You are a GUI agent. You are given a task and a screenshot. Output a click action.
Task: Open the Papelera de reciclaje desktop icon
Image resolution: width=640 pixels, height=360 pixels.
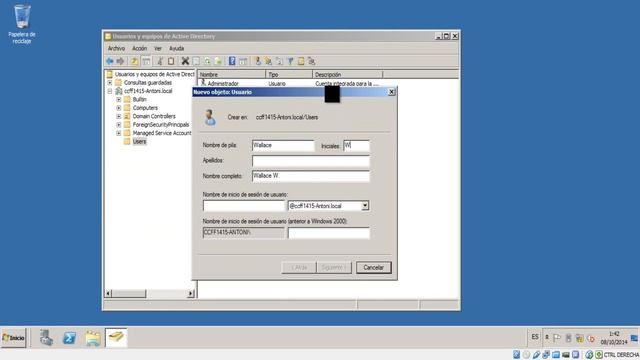[x=22, y=24]
